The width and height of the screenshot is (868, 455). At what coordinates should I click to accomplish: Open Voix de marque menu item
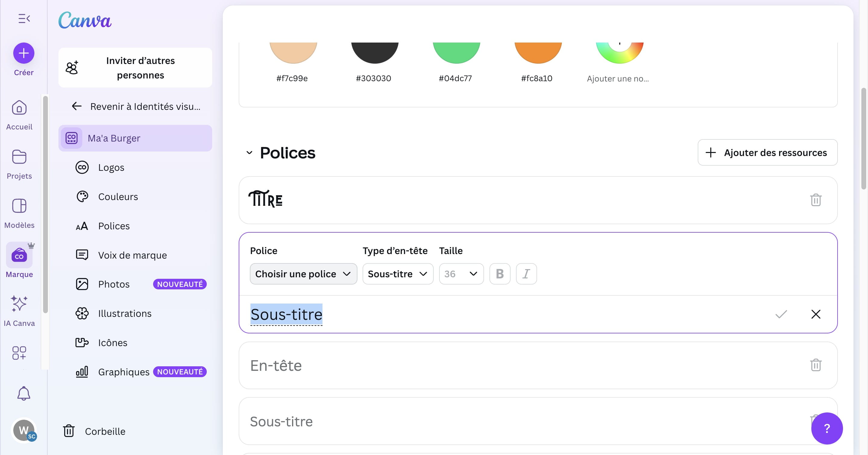[132, 255]
